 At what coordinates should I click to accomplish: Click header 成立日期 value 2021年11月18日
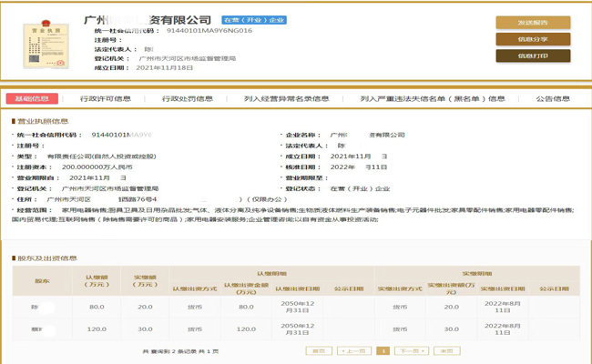(164, 68)
